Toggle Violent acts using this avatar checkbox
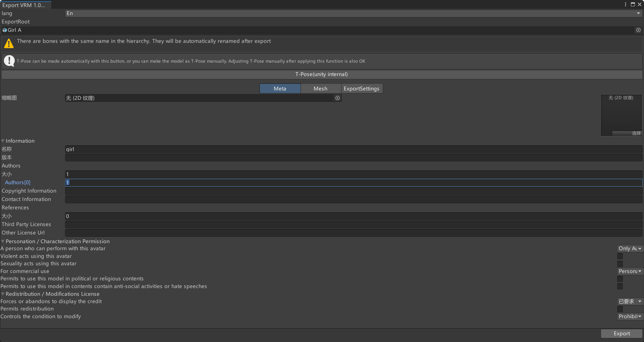 [x=620, y=256]
